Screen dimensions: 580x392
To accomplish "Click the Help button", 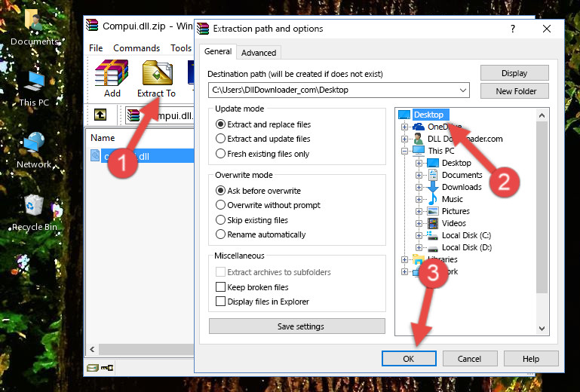I will point(531,359).
